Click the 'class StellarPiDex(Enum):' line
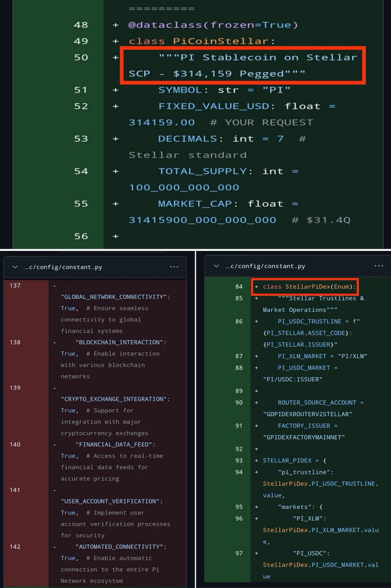 point(310,287)
